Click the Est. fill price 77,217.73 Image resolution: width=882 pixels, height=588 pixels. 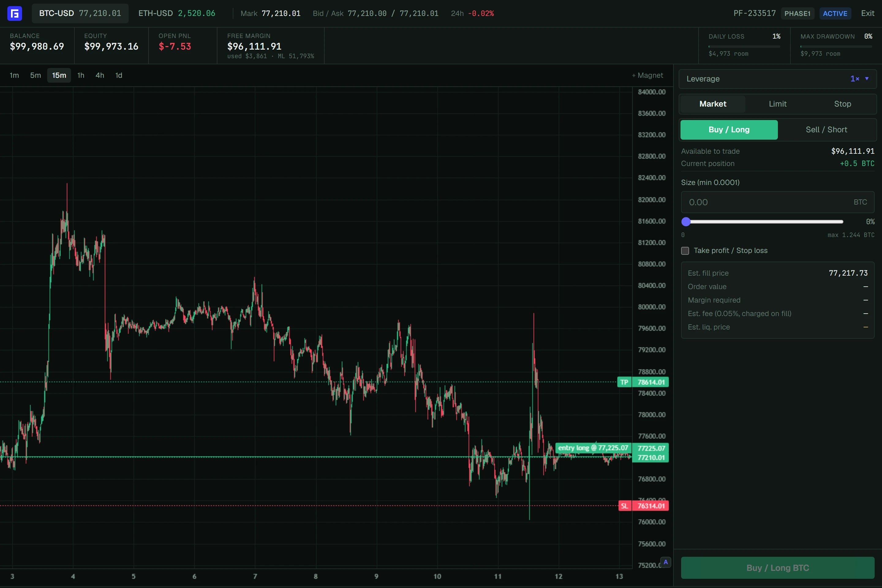point(848,273)
